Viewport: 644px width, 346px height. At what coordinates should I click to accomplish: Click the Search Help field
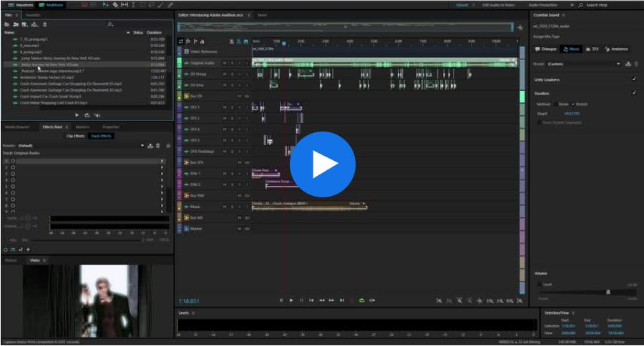[x=597, y=5]
